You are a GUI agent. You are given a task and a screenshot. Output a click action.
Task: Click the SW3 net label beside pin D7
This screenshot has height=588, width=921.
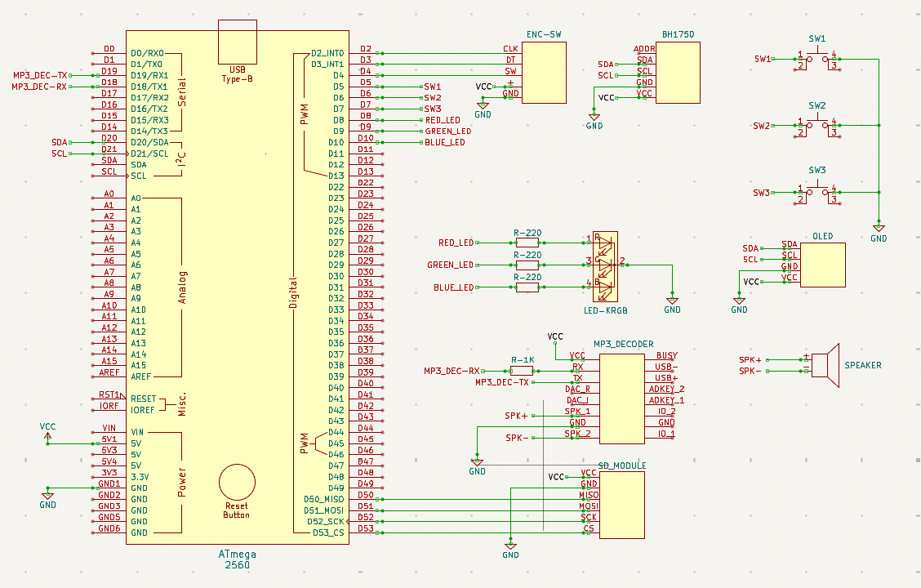(x=432, y=109)
